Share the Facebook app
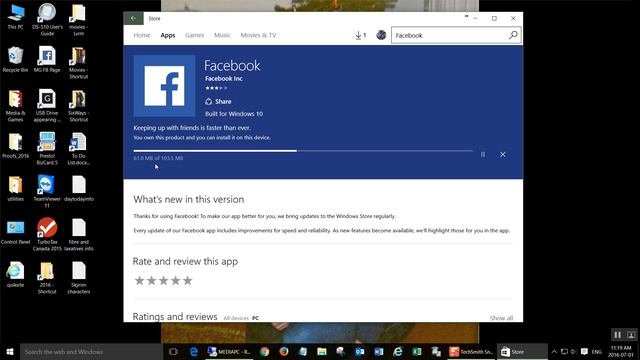 [x=218, y=101]
